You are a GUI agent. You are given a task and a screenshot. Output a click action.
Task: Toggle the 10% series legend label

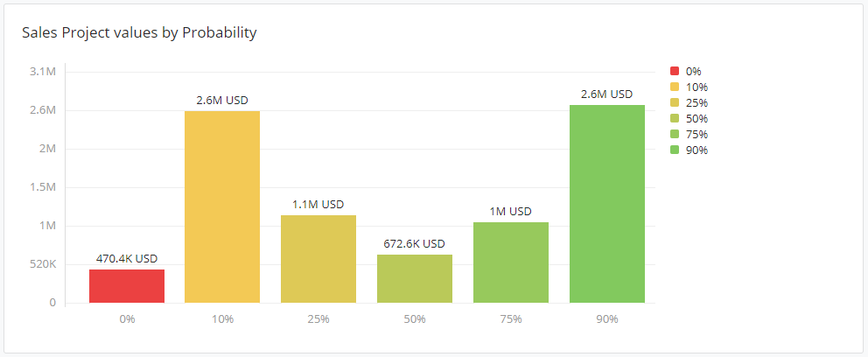tap(696, 87)
